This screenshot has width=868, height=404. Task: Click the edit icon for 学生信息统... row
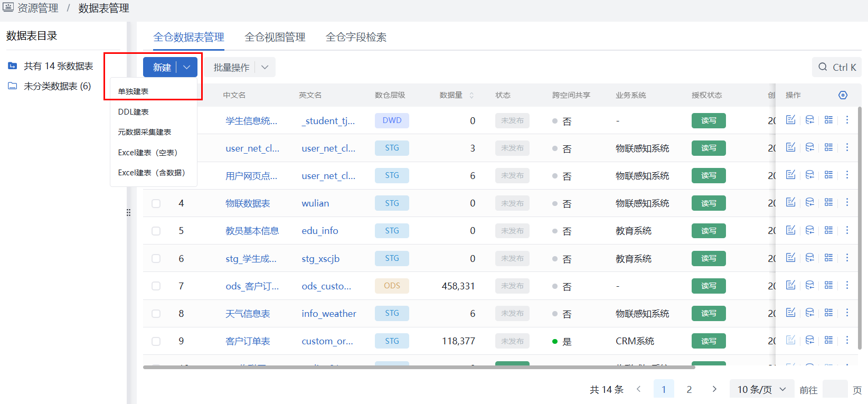click(x=790, y=120)
